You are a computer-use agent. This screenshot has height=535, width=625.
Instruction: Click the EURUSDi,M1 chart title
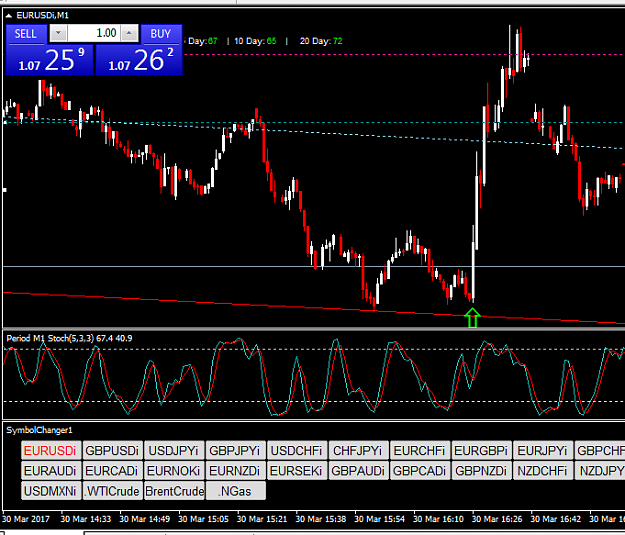click(x=42, y=16)
